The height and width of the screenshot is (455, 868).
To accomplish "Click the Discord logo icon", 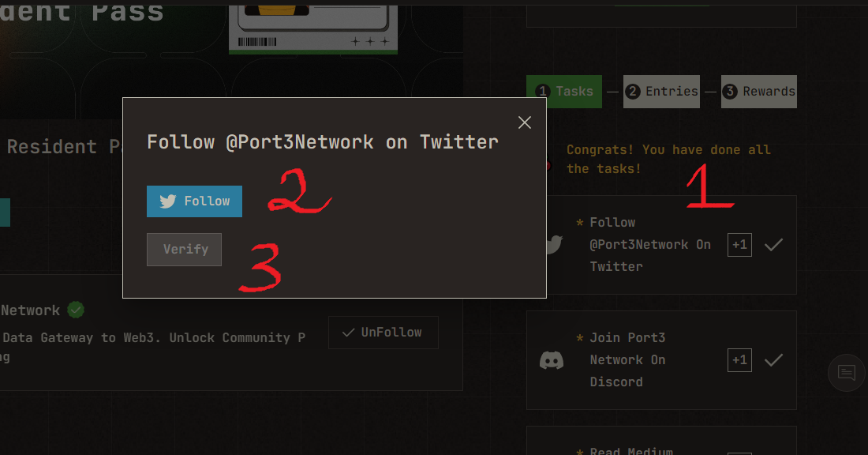I will pyautogui.click(x=552, y=360).
